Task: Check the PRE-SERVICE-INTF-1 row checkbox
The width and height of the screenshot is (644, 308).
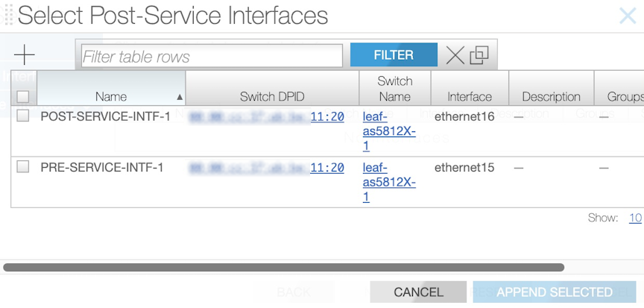Action: [23, 166]
